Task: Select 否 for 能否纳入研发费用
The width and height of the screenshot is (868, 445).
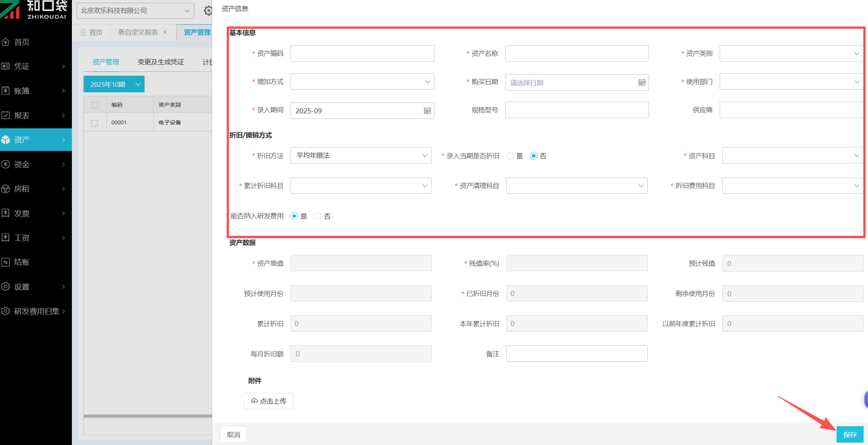Action: [x=318, y=216]
